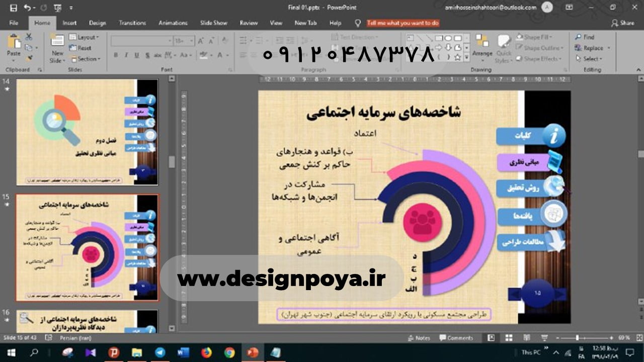
Task: Click the Cut scissors icon
Action: click(29, 37)
